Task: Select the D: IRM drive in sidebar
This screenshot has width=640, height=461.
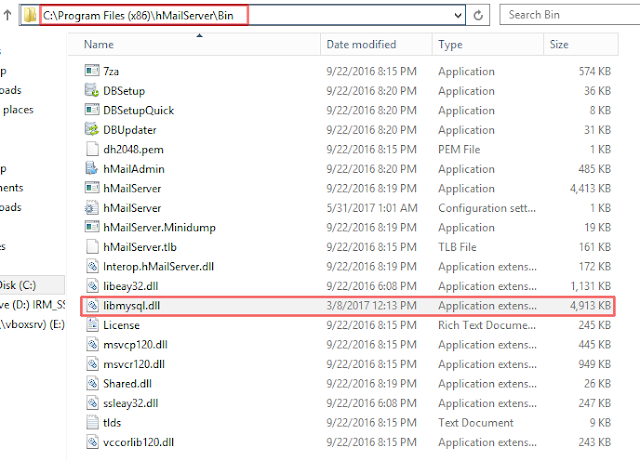Action: pyautogui.click(x=32, y=305)
